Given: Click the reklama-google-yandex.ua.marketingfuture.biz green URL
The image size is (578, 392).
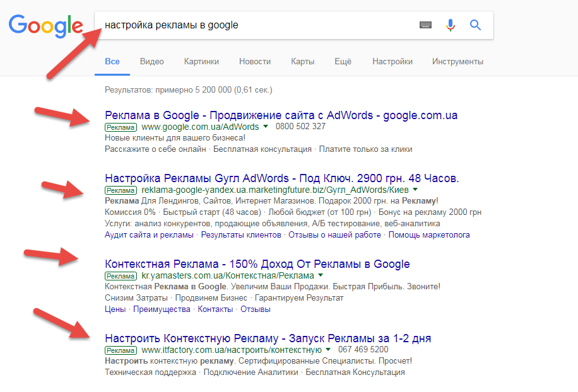Looking at the screenshot, I should pyautogui.click(x=275, y=190).
